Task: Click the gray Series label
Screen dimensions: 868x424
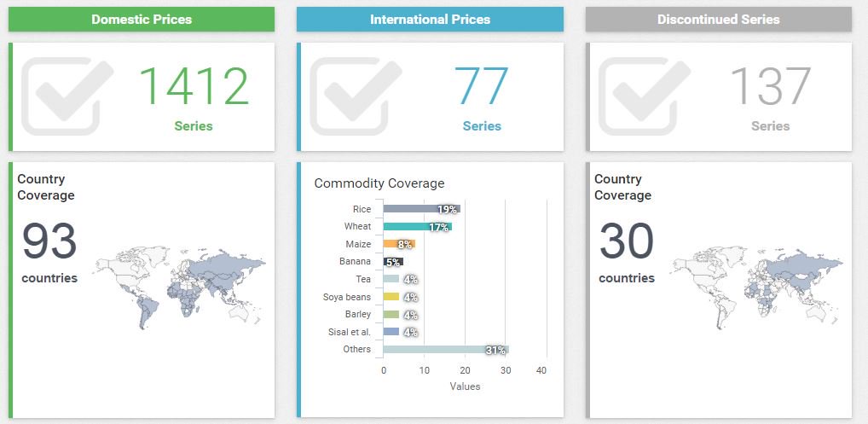Action: [771, 126]
